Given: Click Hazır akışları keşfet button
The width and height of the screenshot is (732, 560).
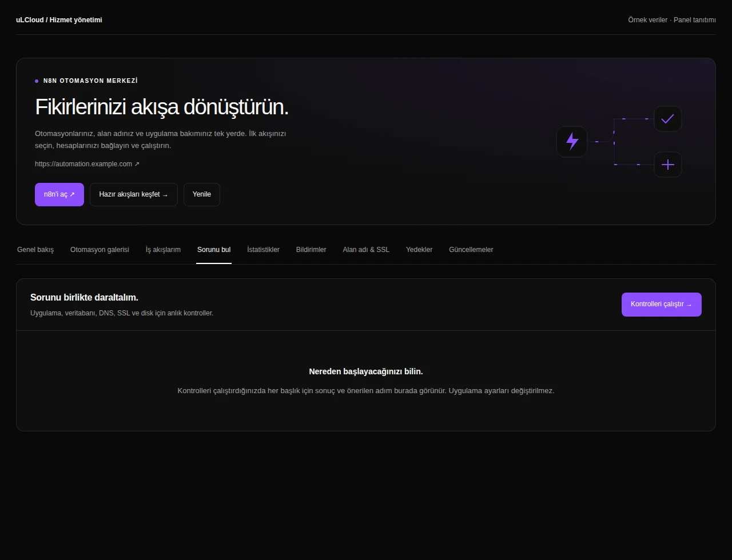Looking at the screenshot, I should coord(134,194).
